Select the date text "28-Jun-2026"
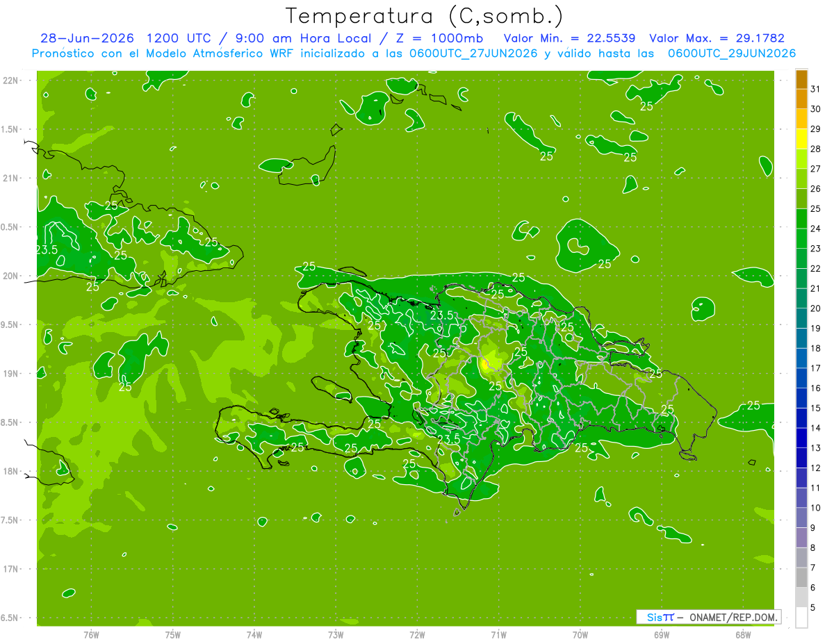834x644 pixels. tap(88, 38)
